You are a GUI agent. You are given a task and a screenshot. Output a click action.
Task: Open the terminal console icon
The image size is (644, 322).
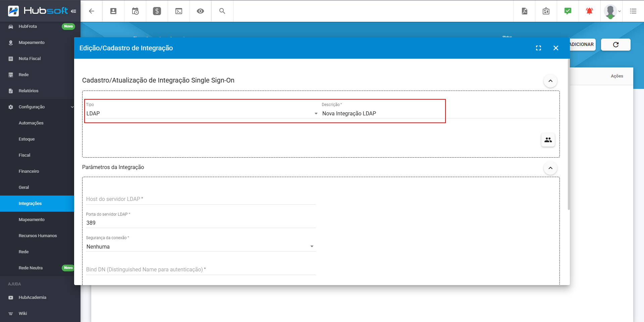click(179, 11)
